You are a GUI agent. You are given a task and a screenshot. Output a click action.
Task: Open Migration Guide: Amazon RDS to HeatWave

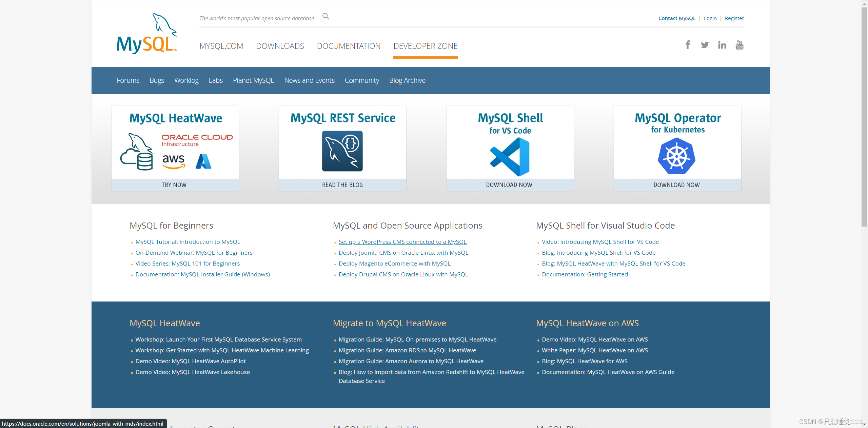click(408, 350)
